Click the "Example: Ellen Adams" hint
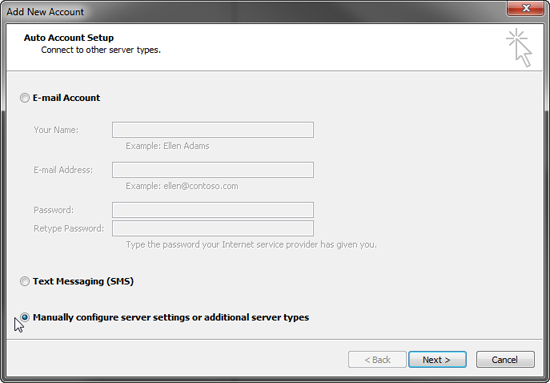Image resolution: width=550 pixels, height=383 pixels. (167, 146)
